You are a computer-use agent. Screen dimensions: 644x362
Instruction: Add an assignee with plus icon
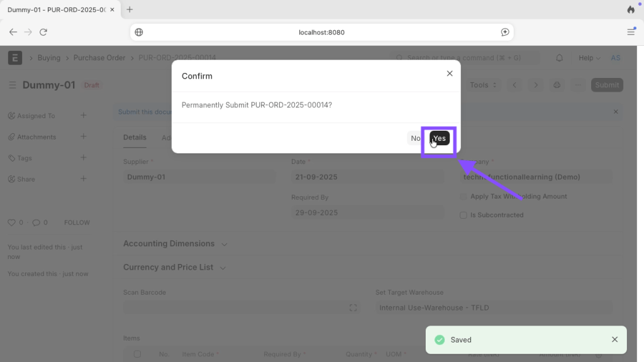tap(84, 116)
